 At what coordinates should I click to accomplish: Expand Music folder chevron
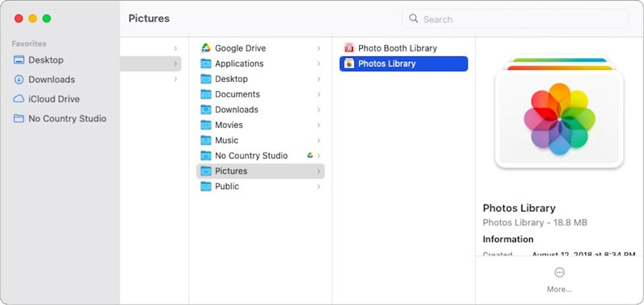point(319,140)
